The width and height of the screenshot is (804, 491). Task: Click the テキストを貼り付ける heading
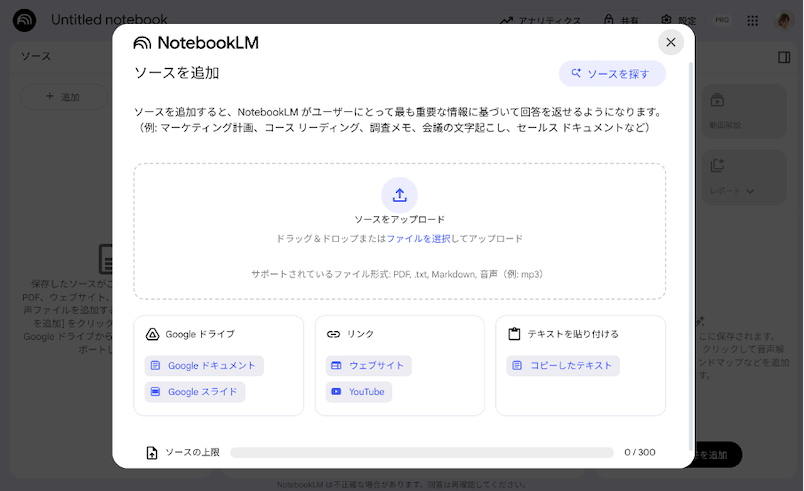(573, 334)
